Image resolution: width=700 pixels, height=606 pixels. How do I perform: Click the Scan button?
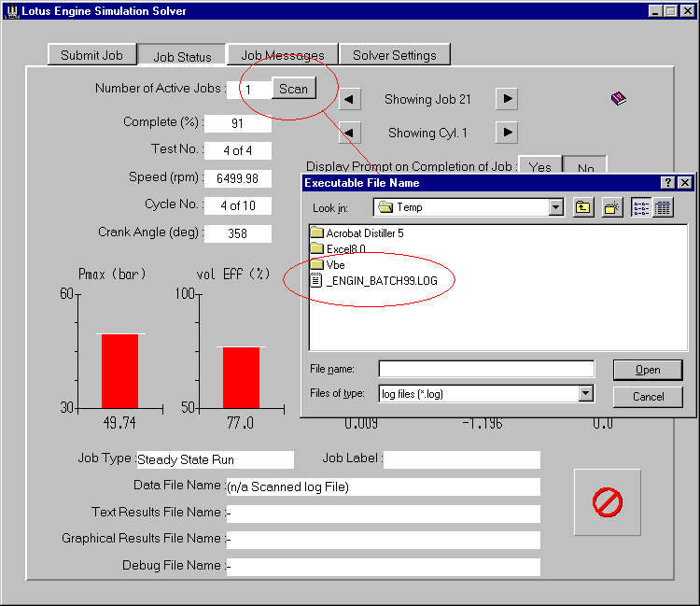[294, 89]
